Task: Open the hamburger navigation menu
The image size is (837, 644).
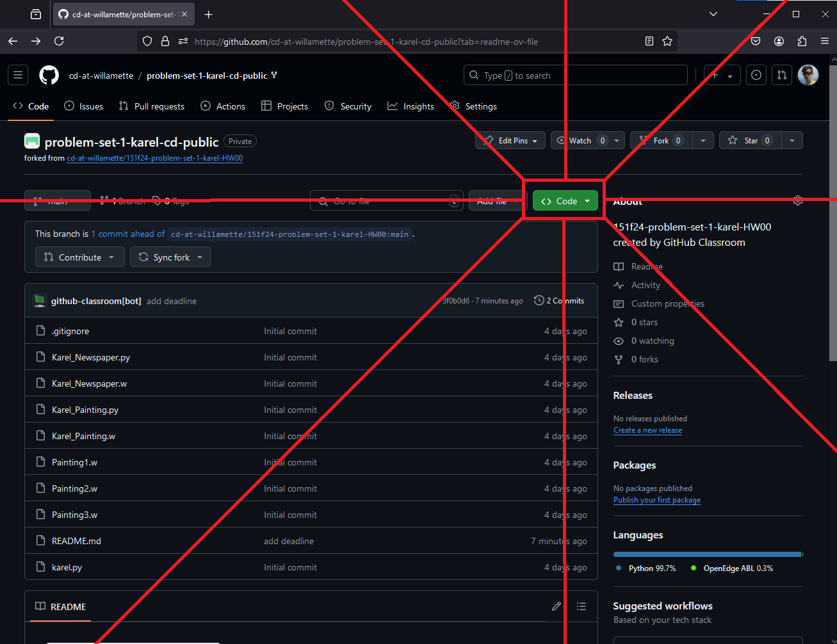Action: click(x=18, y=76)
